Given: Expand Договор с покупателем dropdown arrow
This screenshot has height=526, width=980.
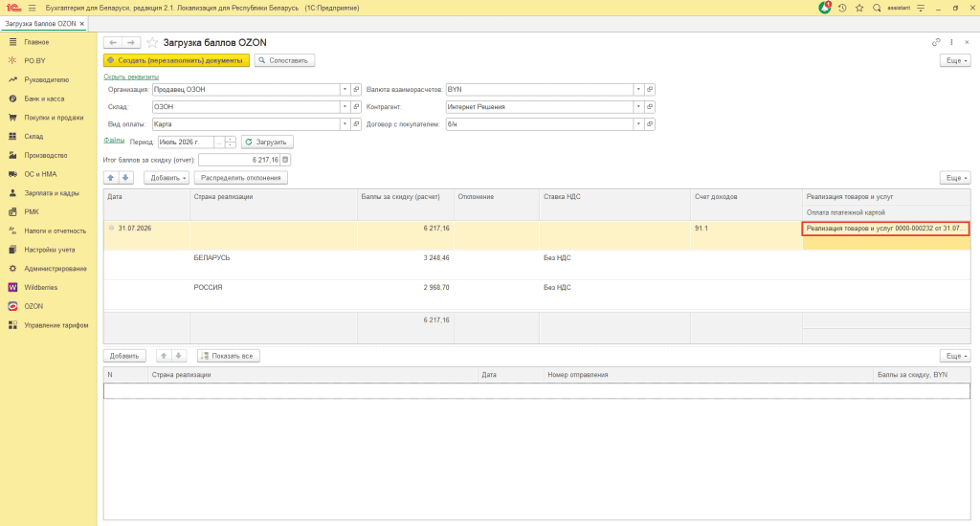Looking at the screenshot, I should (638, 124).
